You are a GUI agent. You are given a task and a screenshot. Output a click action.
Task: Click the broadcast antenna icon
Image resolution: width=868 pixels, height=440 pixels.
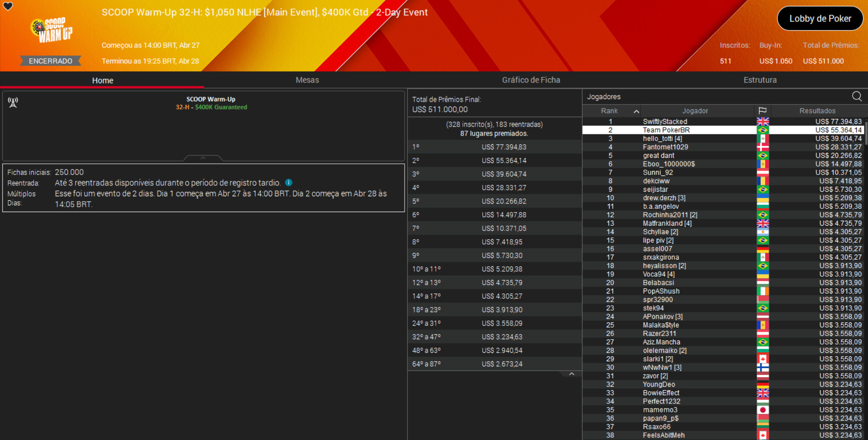pyautogui.click(x=13, y=103)
